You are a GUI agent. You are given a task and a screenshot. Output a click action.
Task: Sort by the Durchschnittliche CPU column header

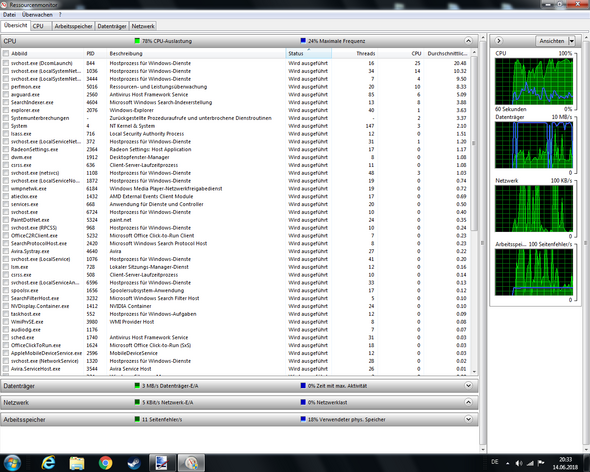447,53
